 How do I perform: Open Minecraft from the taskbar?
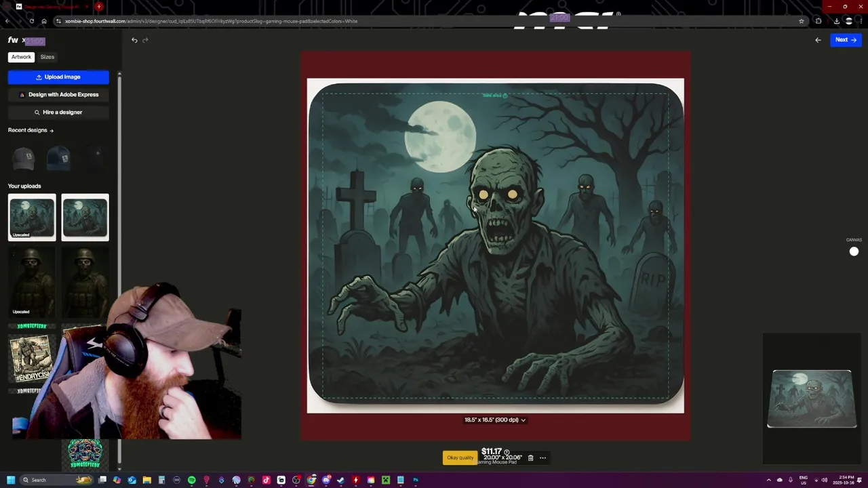pos(386,480)
